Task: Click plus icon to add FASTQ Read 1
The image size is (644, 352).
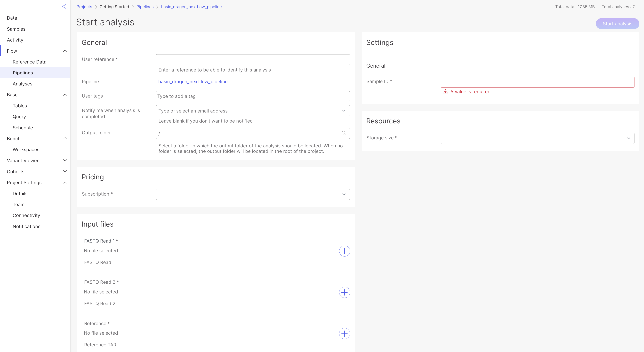Action: point(344,251)
